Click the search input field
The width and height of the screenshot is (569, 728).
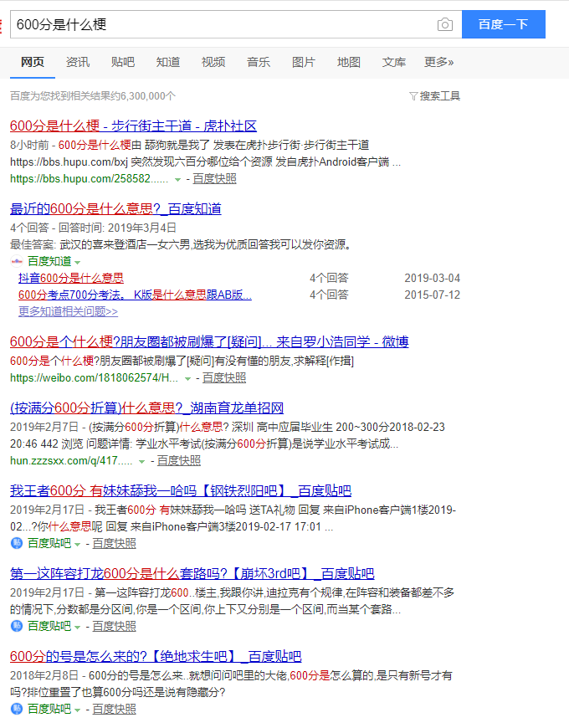pyautogui.click(x=236, y=24)
